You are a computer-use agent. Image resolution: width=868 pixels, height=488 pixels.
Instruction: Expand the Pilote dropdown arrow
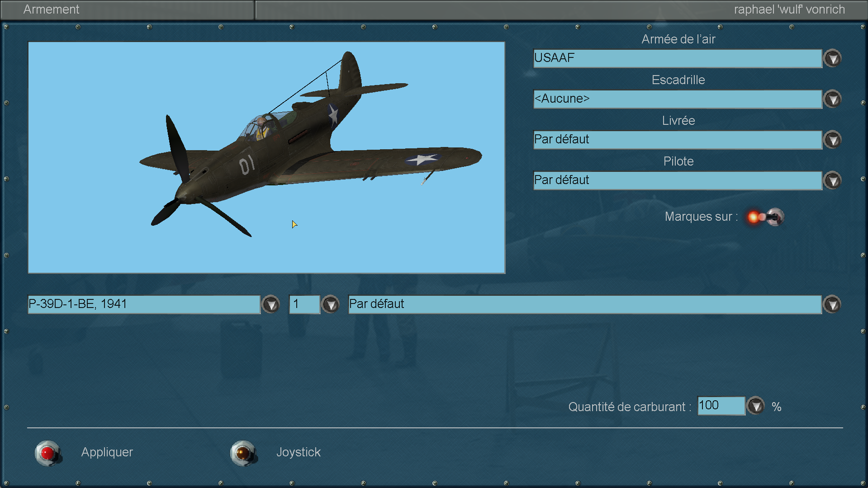[x=832, y=180]
